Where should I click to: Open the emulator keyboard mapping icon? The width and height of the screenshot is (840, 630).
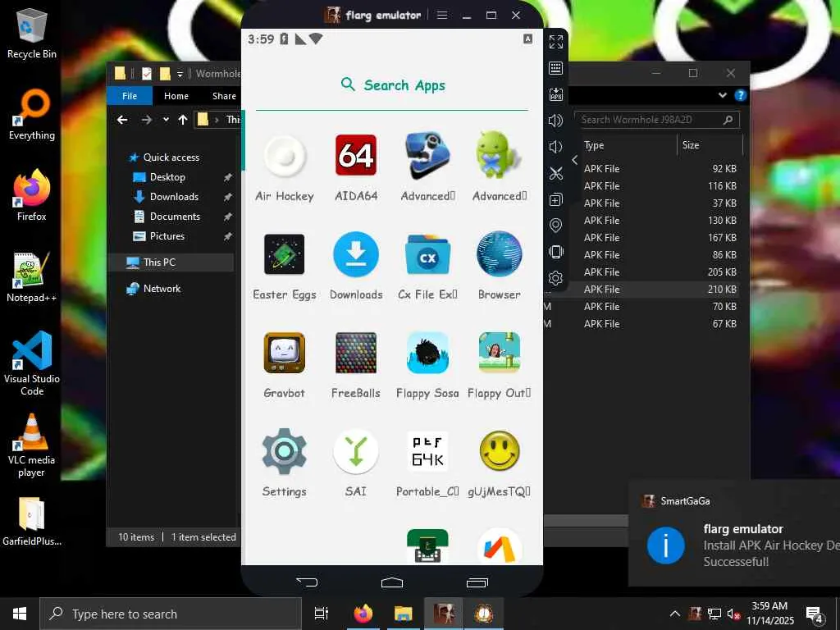(556, 68)
